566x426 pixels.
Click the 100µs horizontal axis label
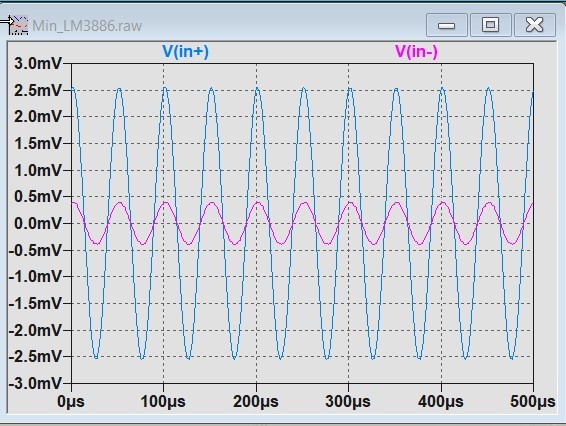click(163, 401)
